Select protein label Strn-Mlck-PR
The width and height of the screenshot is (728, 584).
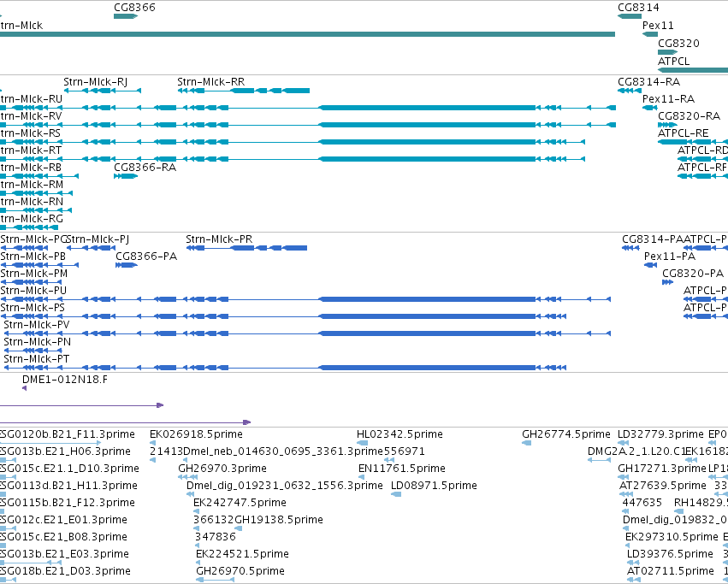(x=219, y=239)
